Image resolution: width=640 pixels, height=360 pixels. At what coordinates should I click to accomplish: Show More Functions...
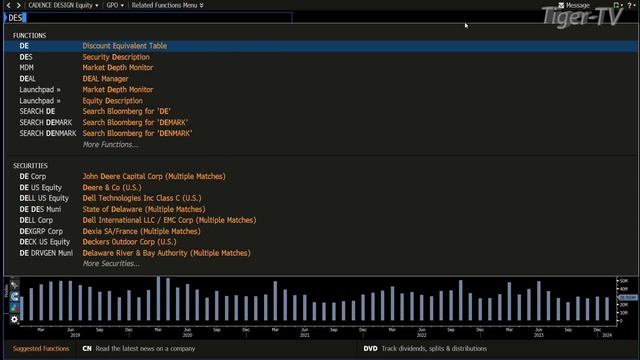(110, 144)
